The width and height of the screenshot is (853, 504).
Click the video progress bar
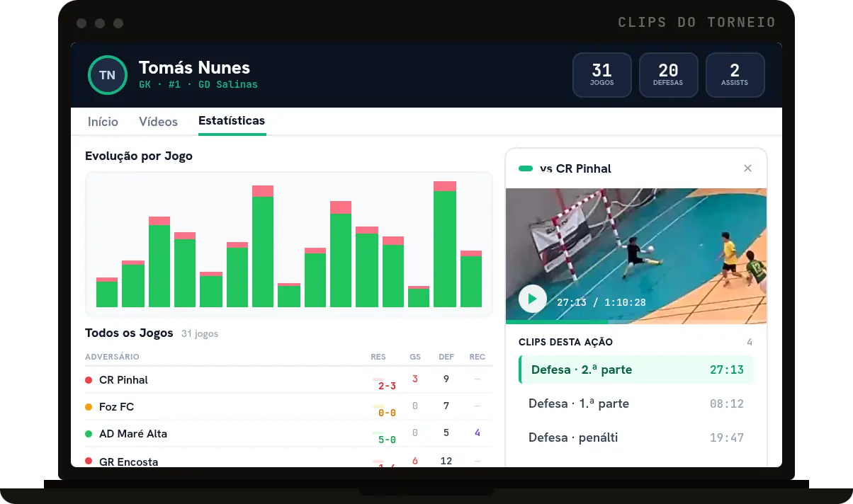tap(636, 322)
